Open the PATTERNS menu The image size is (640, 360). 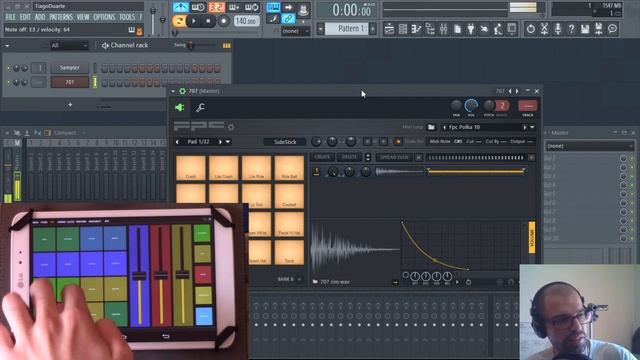click(61, 17)
